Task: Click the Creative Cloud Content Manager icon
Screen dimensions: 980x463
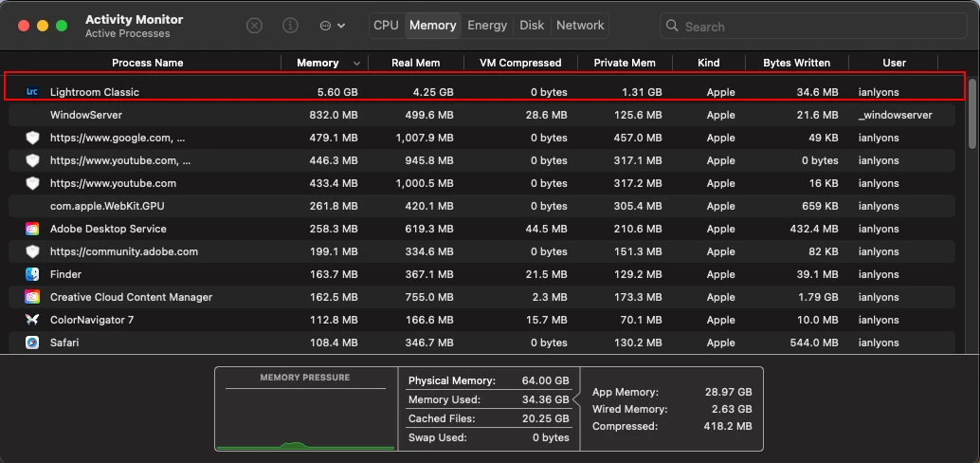Action: [x=32, y=297]
